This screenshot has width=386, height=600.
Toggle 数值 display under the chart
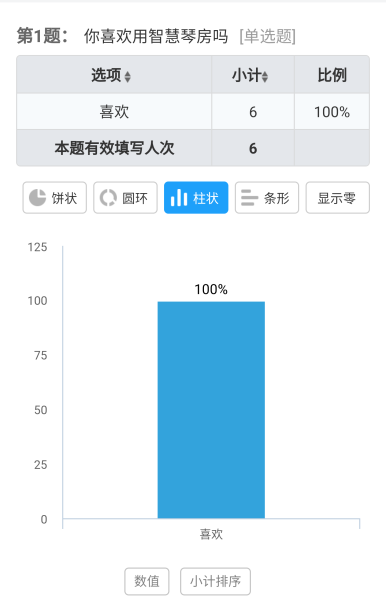click(x=147, y=581)
